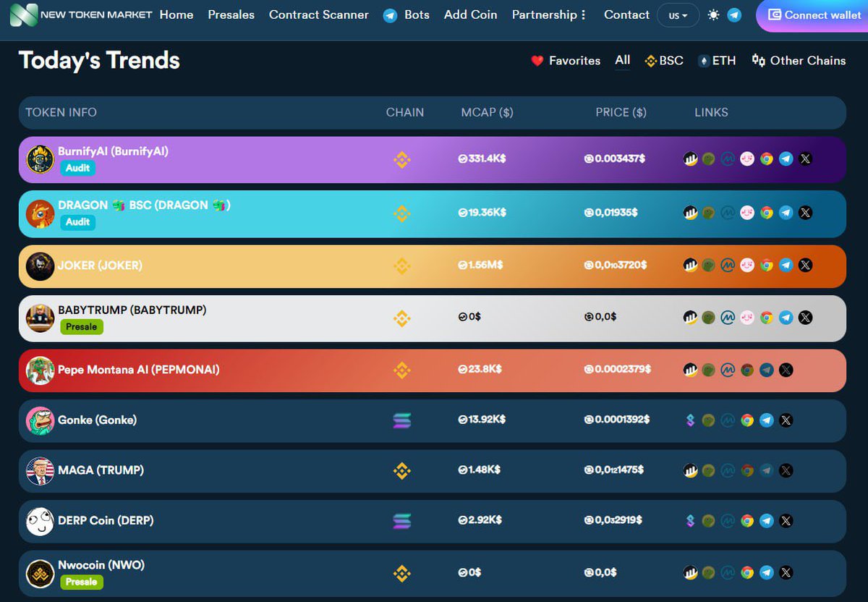Click the Telegram icon next to theme toggle
868x602 pixels.
tap(734, 14)
